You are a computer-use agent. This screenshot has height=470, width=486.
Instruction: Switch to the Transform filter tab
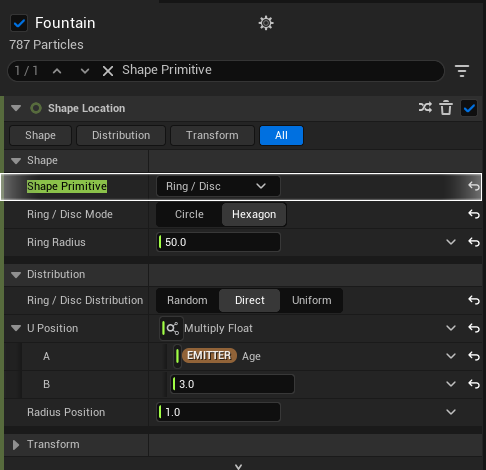tap(212, 135)
